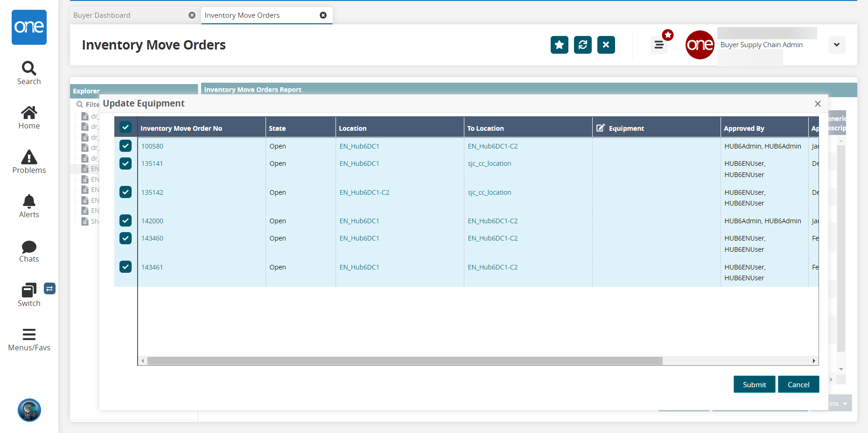Click the favorite star button in header

tap(559, 45)
